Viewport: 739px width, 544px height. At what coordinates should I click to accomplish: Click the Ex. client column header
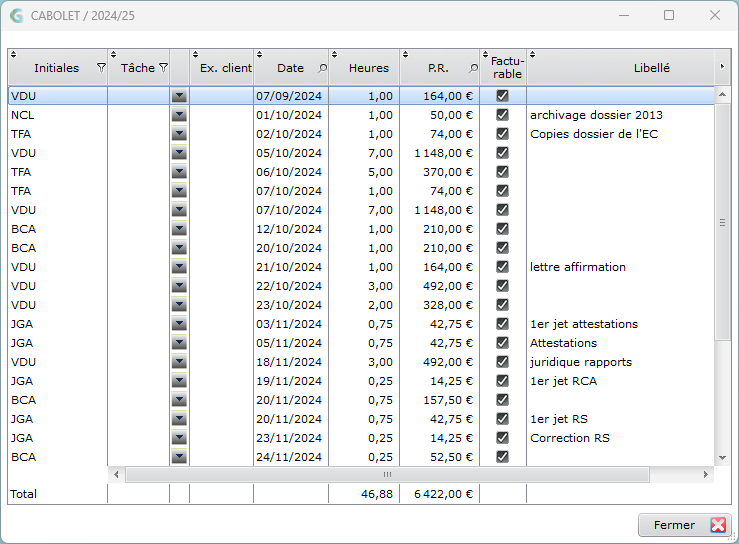(222, 68)
